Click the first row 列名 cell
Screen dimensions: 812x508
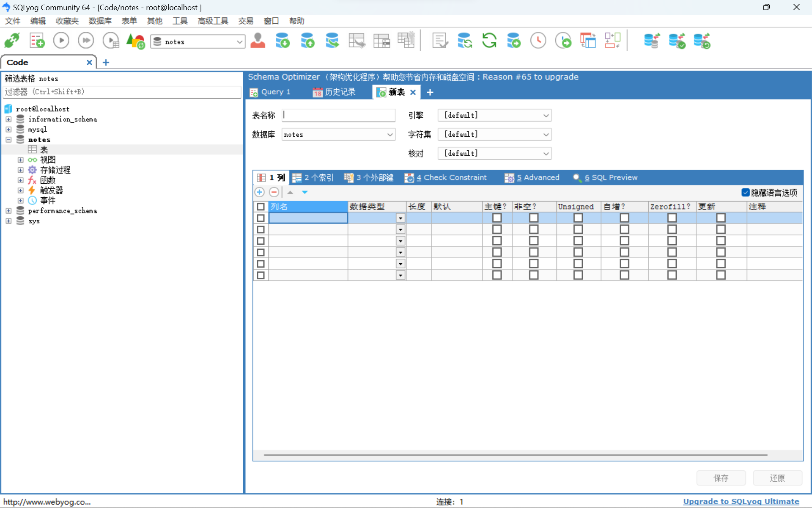point(308,218)
